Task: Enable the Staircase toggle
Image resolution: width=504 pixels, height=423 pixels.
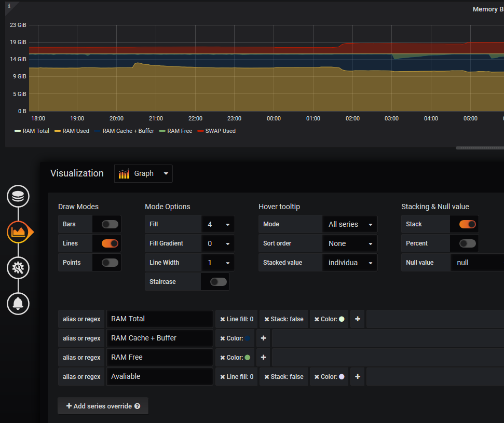Action: coord(218,282)
